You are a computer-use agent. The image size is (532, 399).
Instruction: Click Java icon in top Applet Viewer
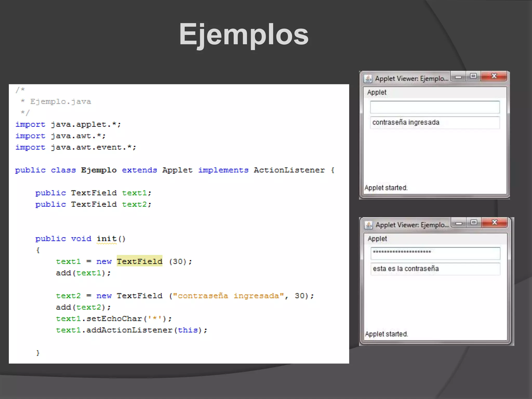point(368,78)
